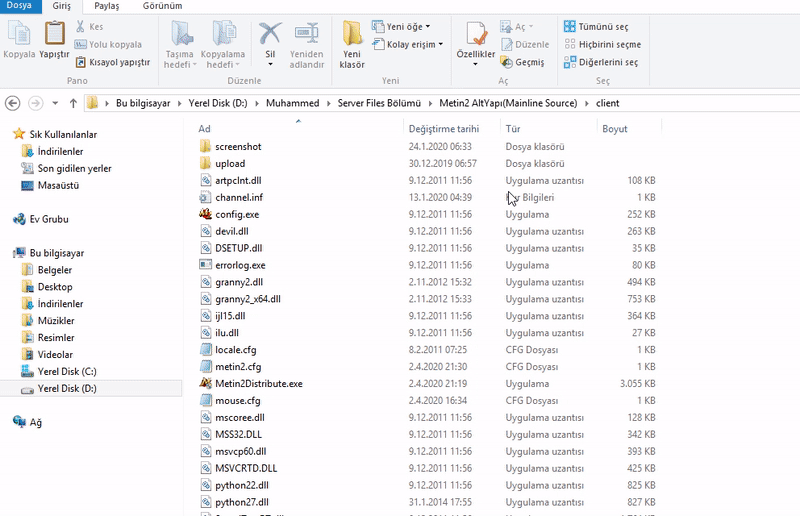
Task: Click Muhammed breadcrumb in the address bar
Action: click(292, 103)
